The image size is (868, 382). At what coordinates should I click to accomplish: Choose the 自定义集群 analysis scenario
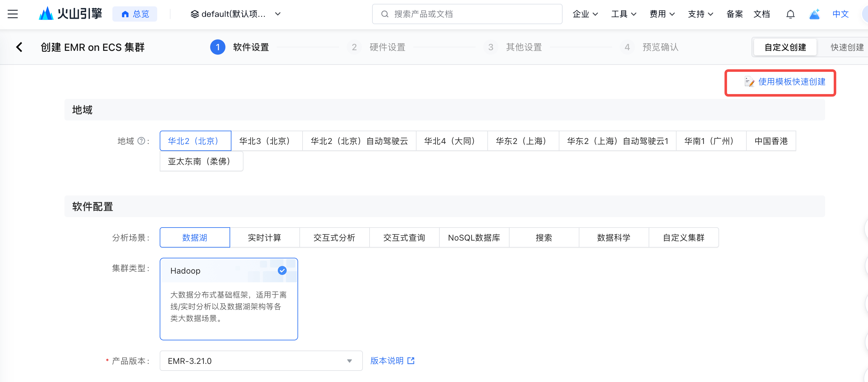[x=684, y=238]
